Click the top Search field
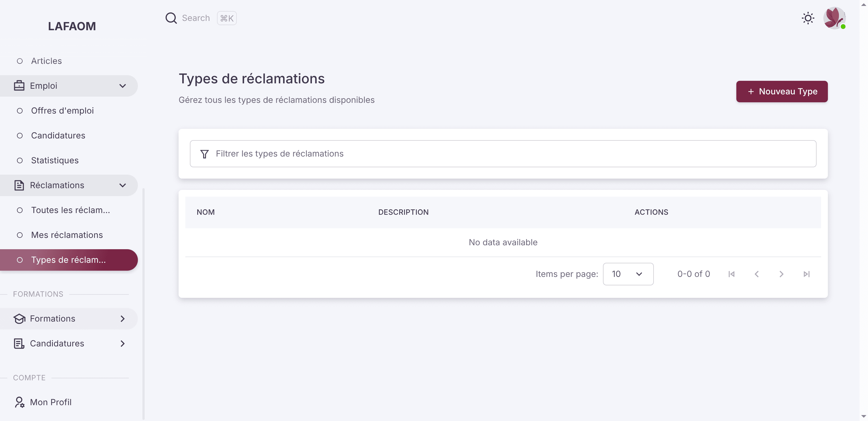 point(196,18)
